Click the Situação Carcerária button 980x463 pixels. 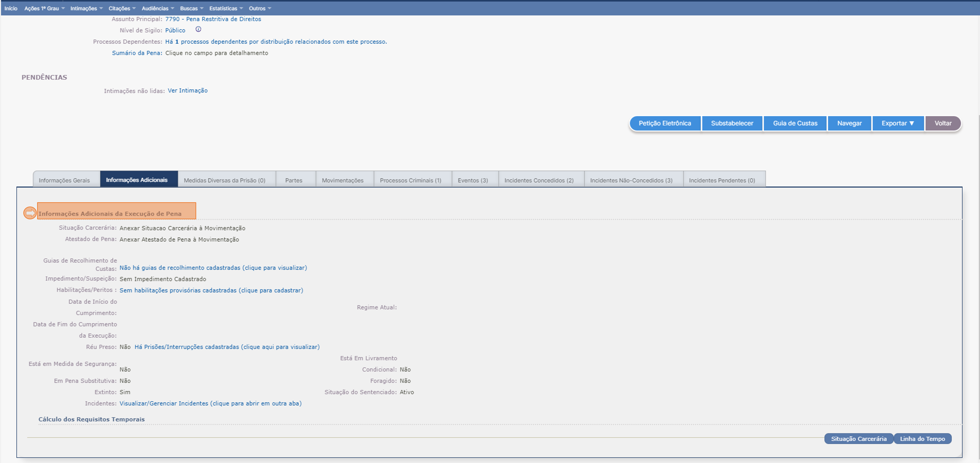[858, 439]
